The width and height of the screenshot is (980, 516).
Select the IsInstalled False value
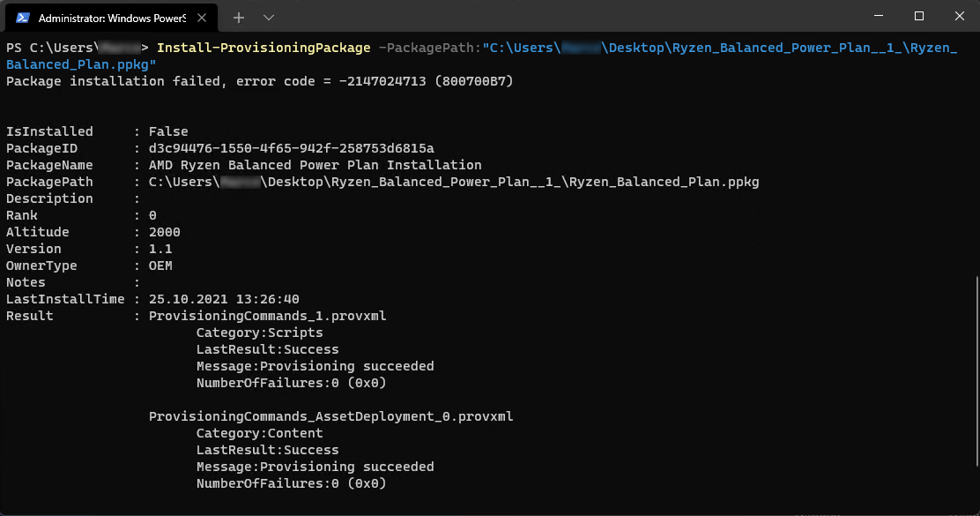point(167,131)
